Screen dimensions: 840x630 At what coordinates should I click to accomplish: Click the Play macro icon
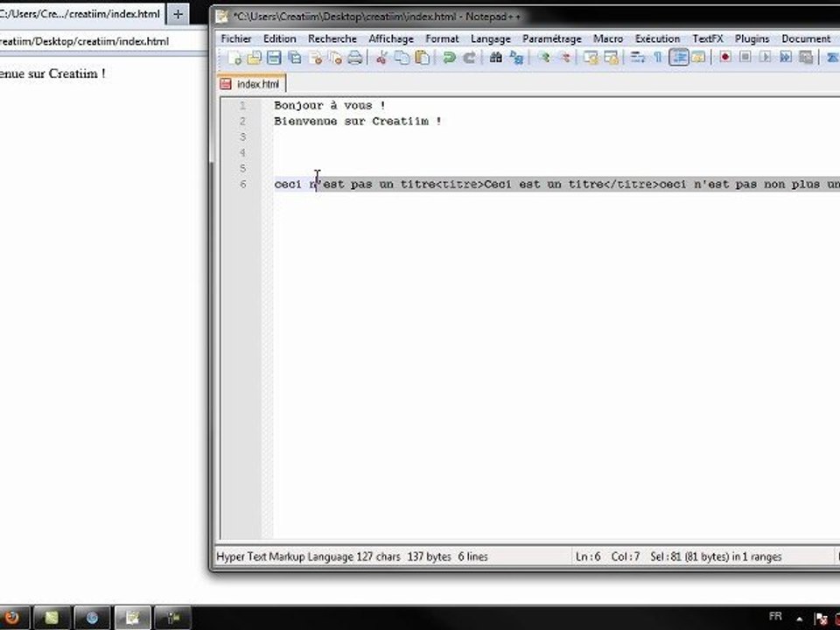pos(765,57)
